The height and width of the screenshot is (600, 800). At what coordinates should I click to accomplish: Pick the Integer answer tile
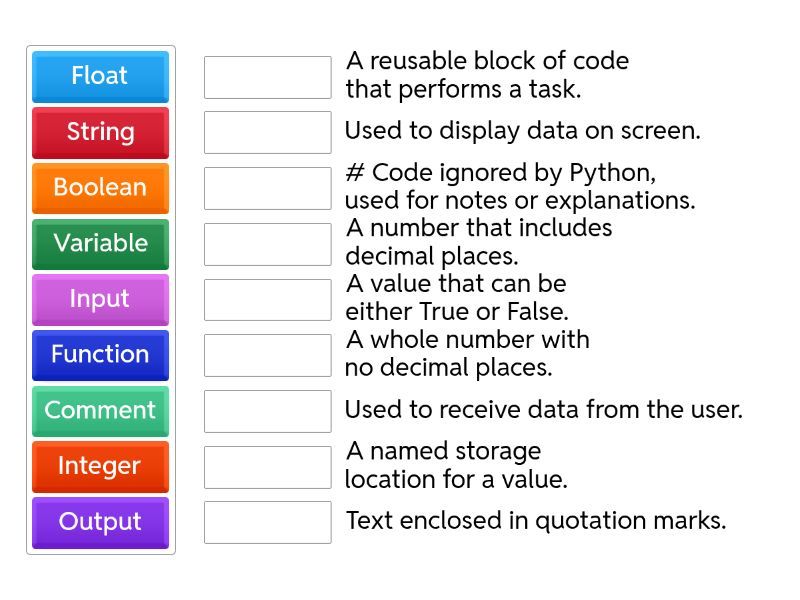coord(100,466)
